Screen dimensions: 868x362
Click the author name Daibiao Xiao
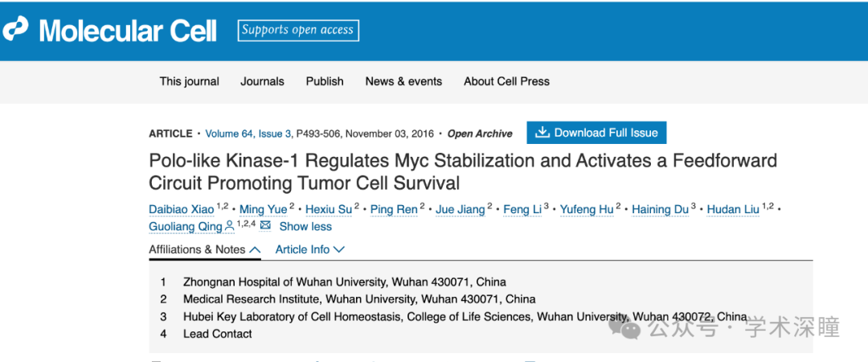tap(181, 209)
